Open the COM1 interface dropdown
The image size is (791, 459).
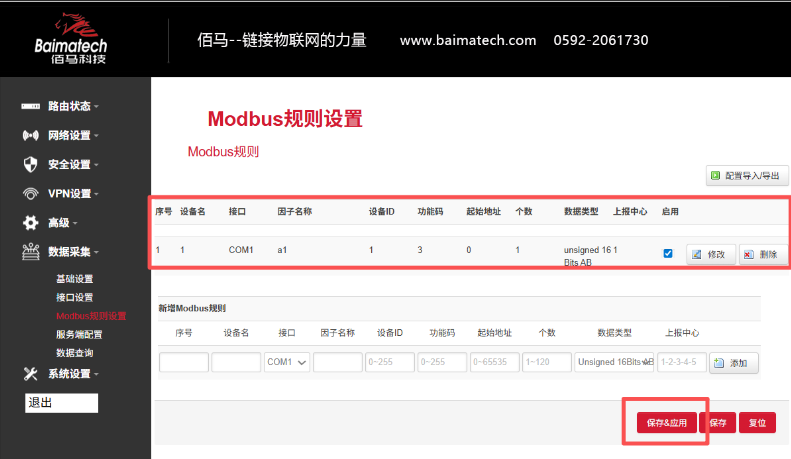click(287, 362)
